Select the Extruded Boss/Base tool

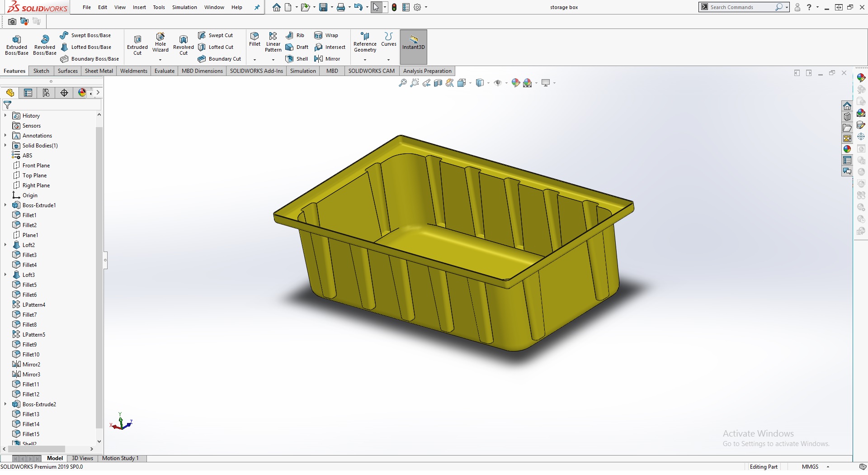pos(17,44)
